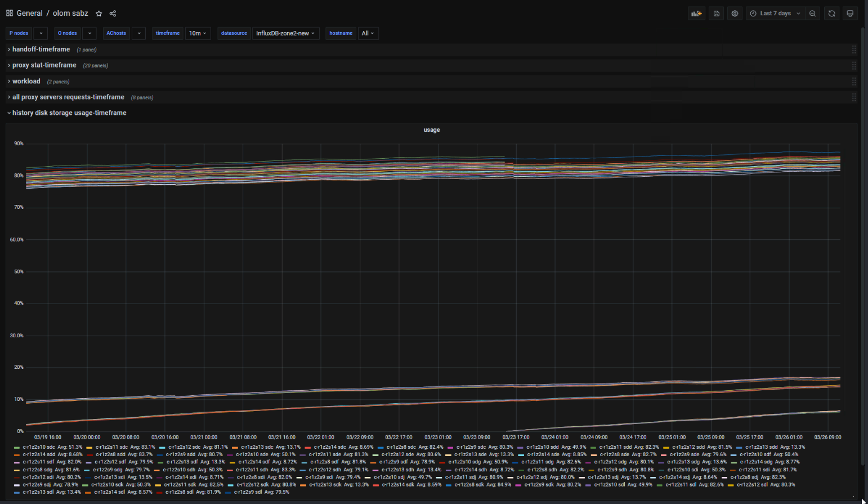The image size is (868, 504).
Task: Open dashboard settings gear
Action: pos(735,14)
